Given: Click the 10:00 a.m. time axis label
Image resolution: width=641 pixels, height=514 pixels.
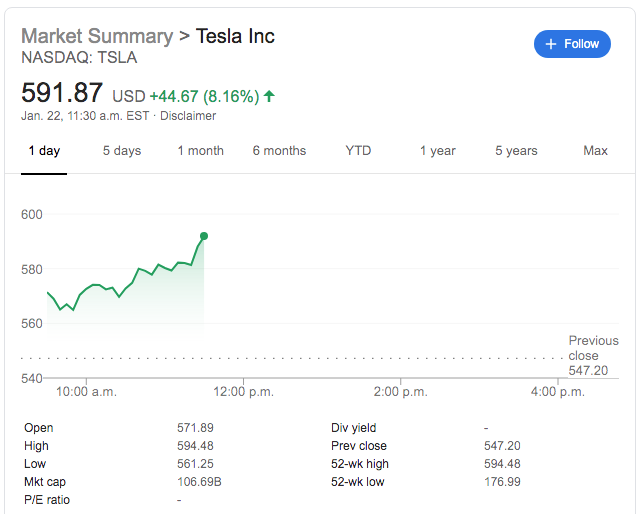Looking at the screenshot, I should coord(87,392).
